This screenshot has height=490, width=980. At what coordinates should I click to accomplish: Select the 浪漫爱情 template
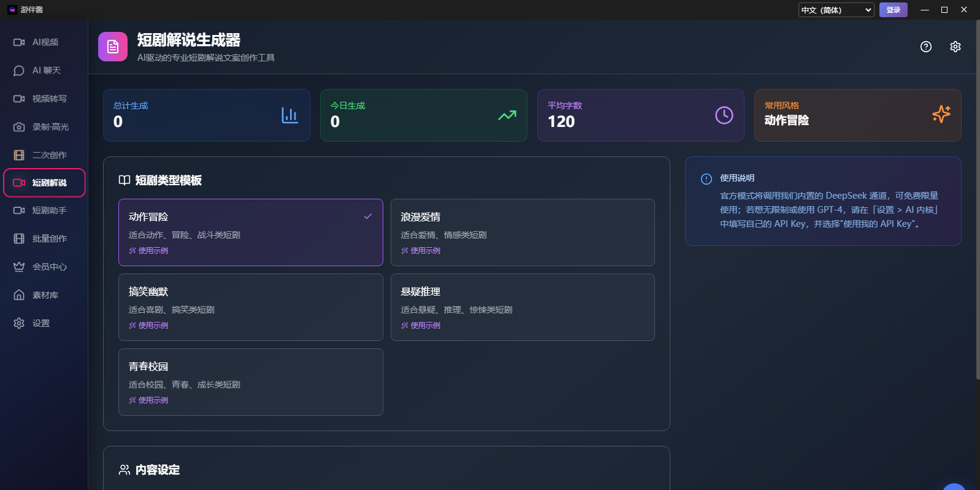coord(523,232)
